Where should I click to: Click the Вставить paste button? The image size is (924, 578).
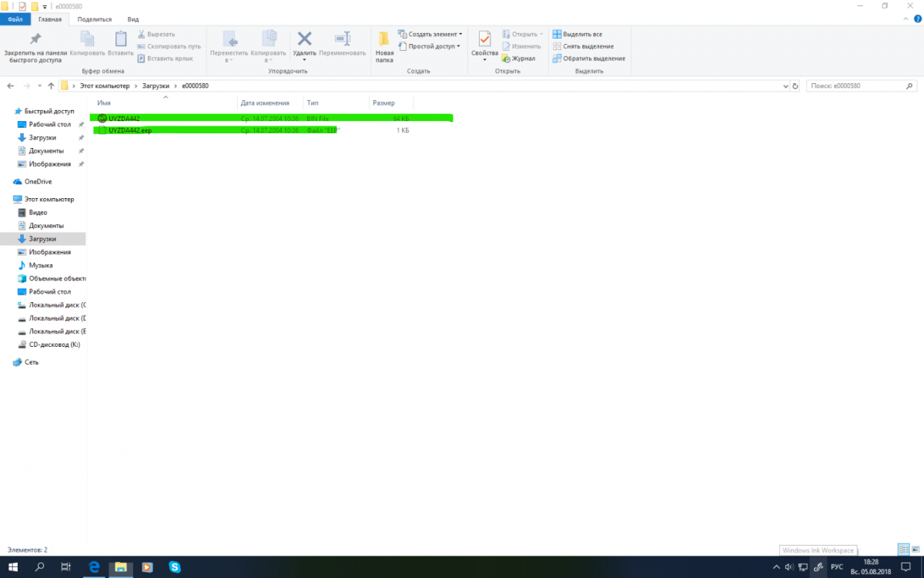coord(121,45)
